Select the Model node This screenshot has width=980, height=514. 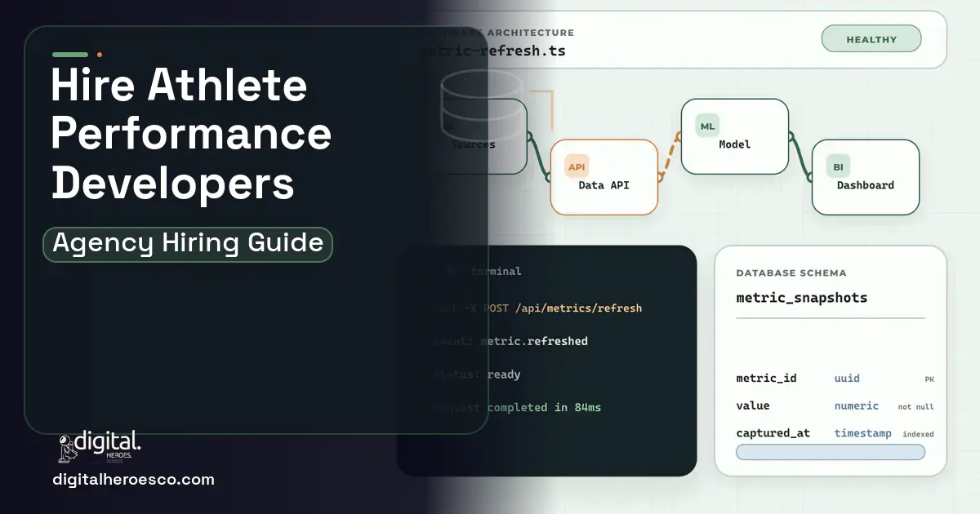click(x=735, y=136)
